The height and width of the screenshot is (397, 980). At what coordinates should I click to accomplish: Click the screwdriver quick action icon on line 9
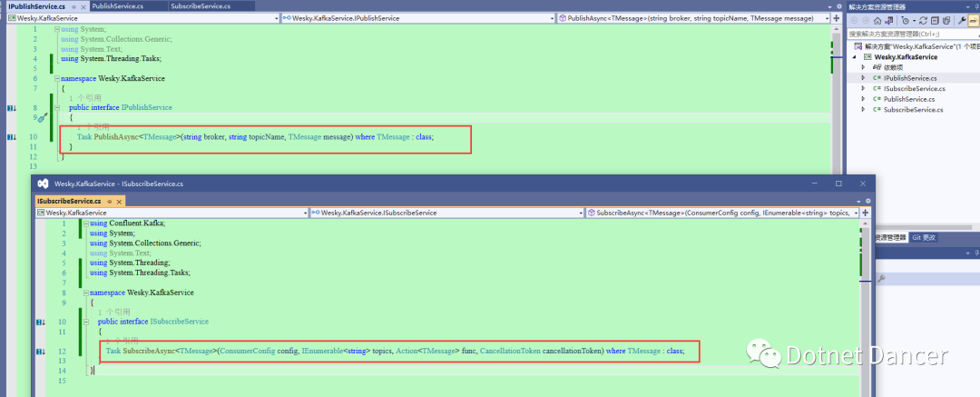[43, 117]
